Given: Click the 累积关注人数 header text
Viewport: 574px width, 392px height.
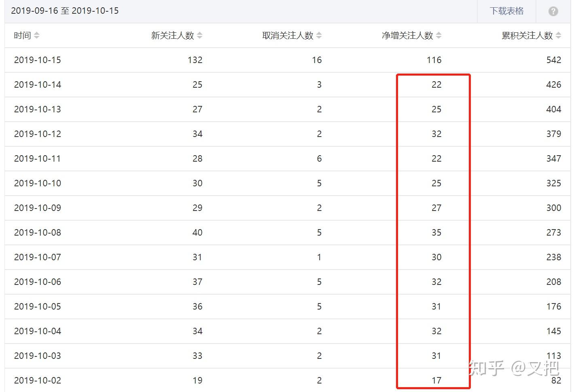Looking at the screenshot, I should 527,36.
